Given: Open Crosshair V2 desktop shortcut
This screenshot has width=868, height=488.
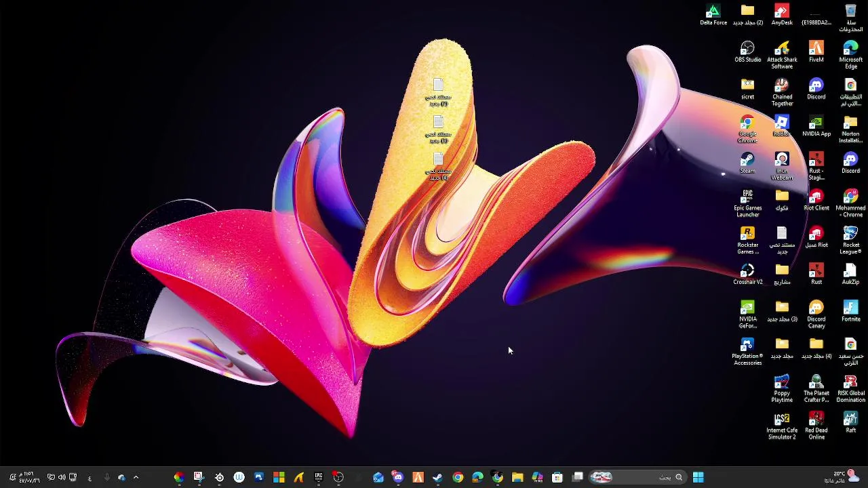Looking at the screenshot, I should point(747,274).
